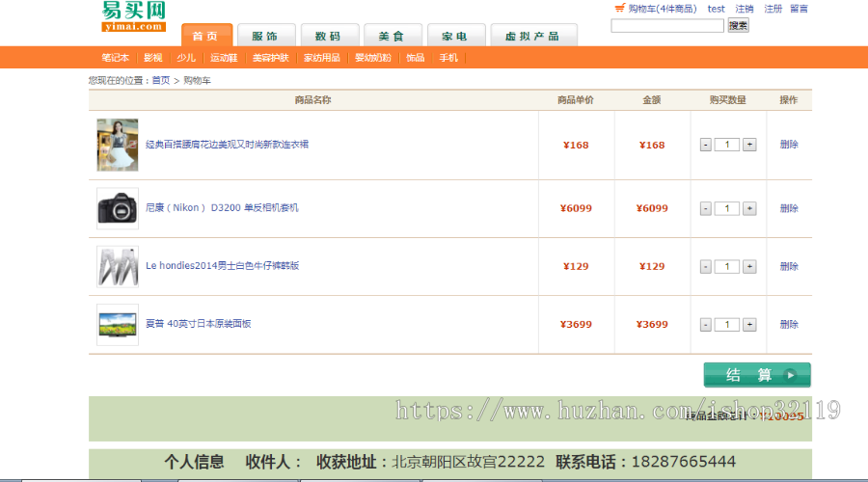Click the dress quantity input field

point(727,145)
